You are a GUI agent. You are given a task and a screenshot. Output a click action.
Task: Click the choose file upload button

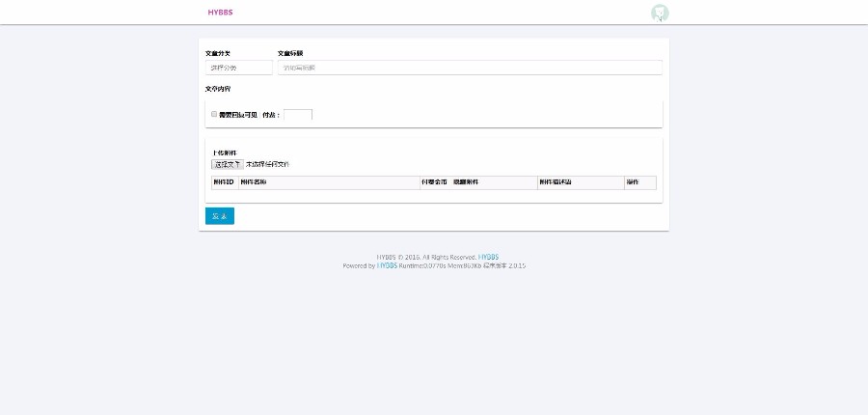pyautogui.click(x=227, y=165)
